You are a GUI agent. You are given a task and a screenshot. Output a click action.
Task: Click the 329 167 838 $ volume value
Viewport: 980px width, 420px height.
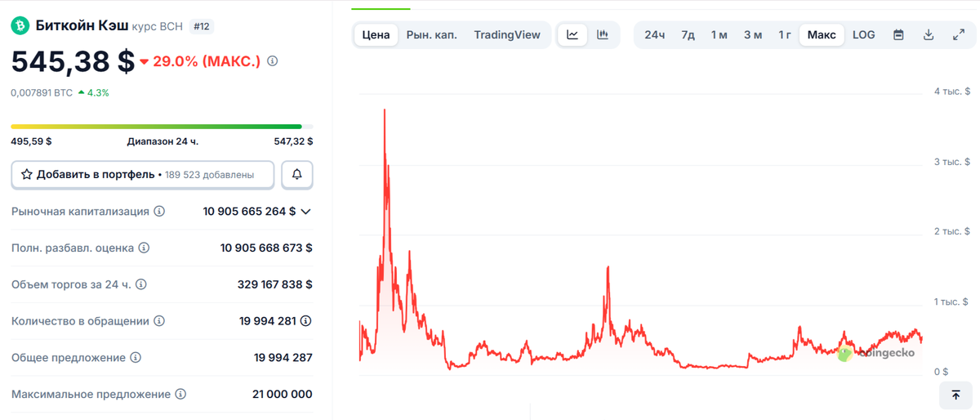pos(275,284)
